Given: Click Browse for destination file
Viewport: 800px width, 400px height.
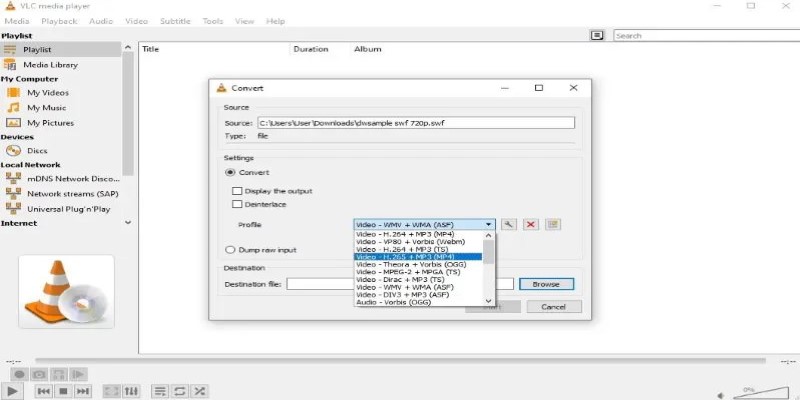Looking at the screenshot, I should coord(546,284).
